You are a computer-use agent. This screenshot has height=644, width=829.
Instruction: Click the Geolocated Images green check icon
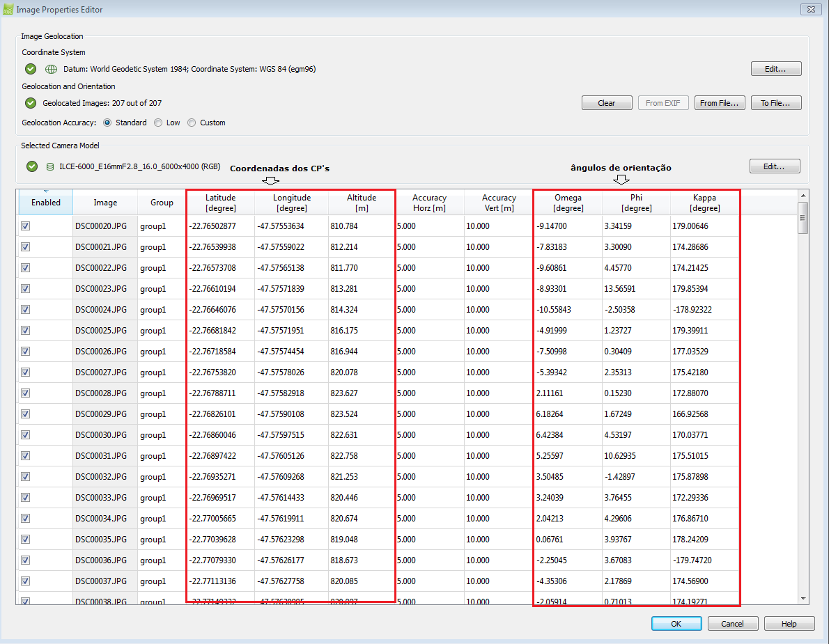(x=31, y=103)
